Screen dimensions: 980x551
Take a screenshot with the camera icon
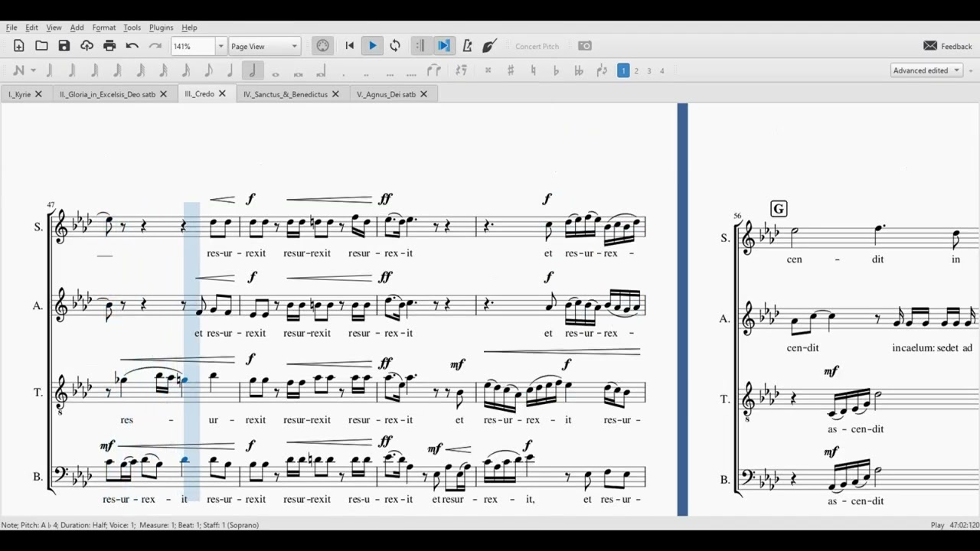[585, 46]
